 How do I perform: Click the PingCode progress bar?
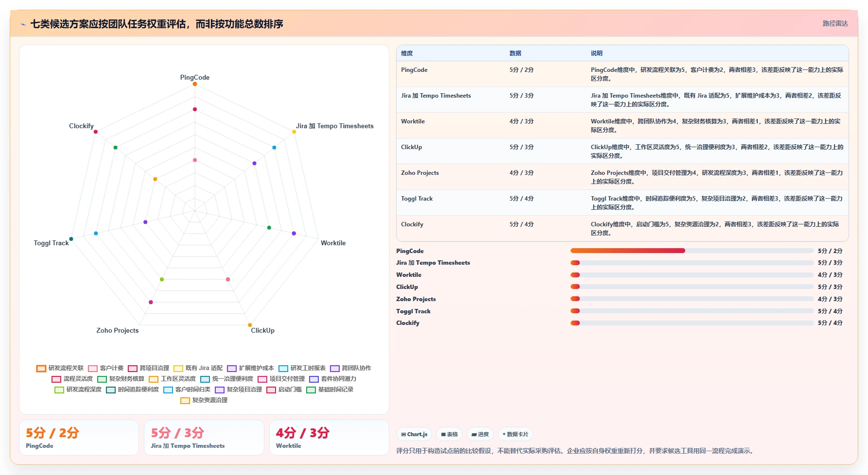click(692, 251)
